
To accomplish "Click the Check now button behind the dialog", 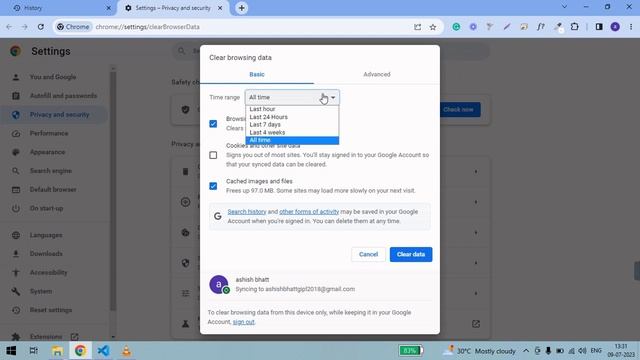I will [x=460, y=110].
